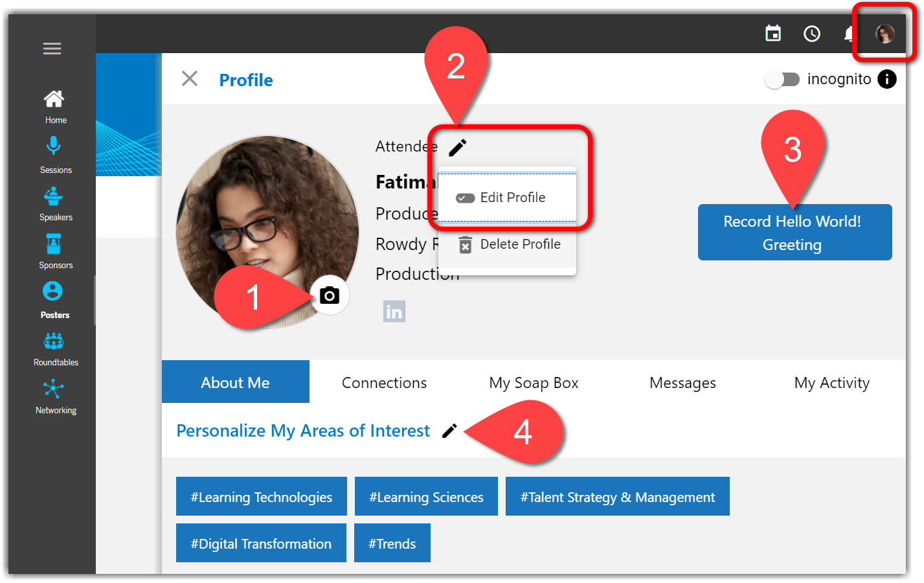Show incognito info tooltip icon

[x=886, y=79]
